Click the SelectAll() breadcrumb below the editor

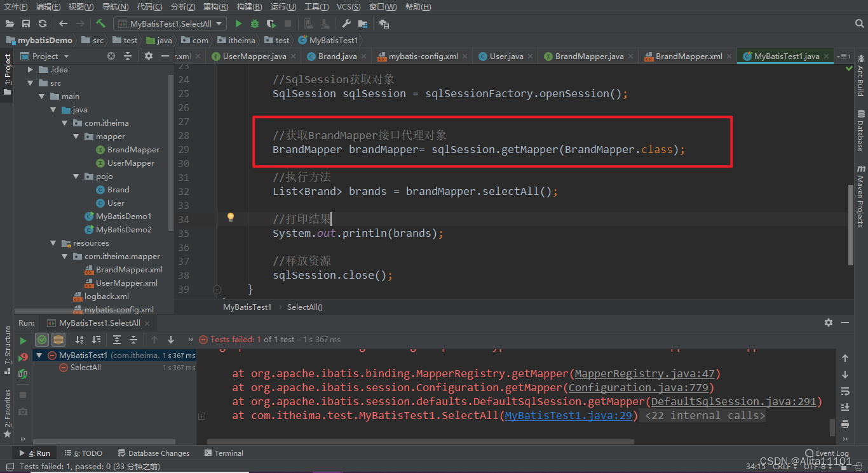tap(304, 307)
